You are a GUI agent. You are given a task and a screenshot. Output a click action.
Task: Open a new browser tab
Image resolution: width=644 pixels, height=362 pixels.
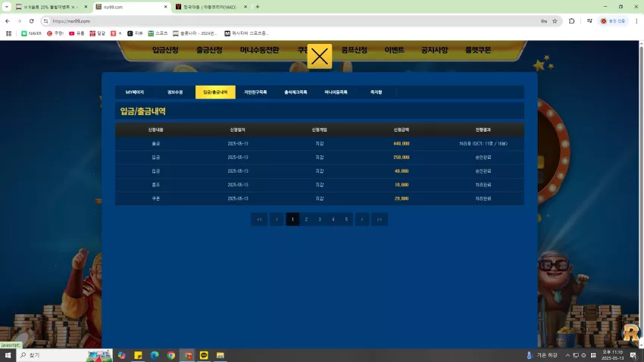pyautogui.click(x=258, y=7)
